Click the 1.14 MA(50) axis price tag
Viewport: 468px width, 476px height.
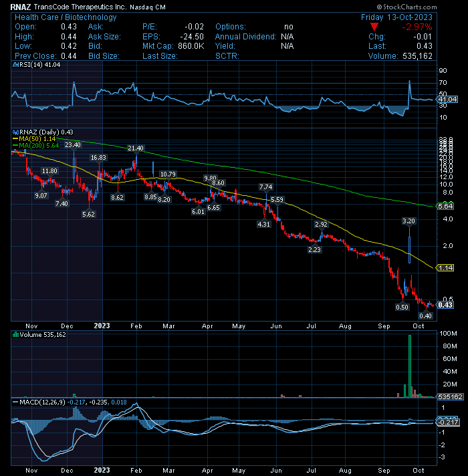pyautogui.click(x=445, y=267)
